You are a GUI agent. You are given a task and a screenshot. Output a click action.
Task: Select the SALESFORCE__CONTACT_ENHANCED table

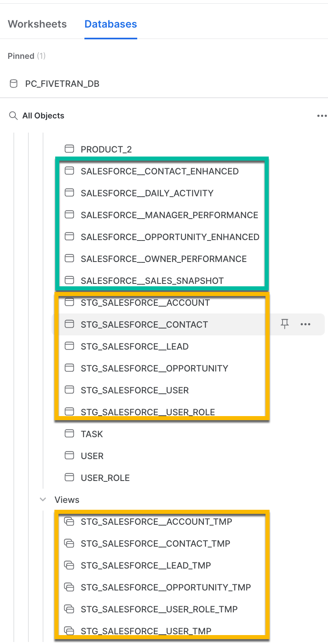coord(160,171)
